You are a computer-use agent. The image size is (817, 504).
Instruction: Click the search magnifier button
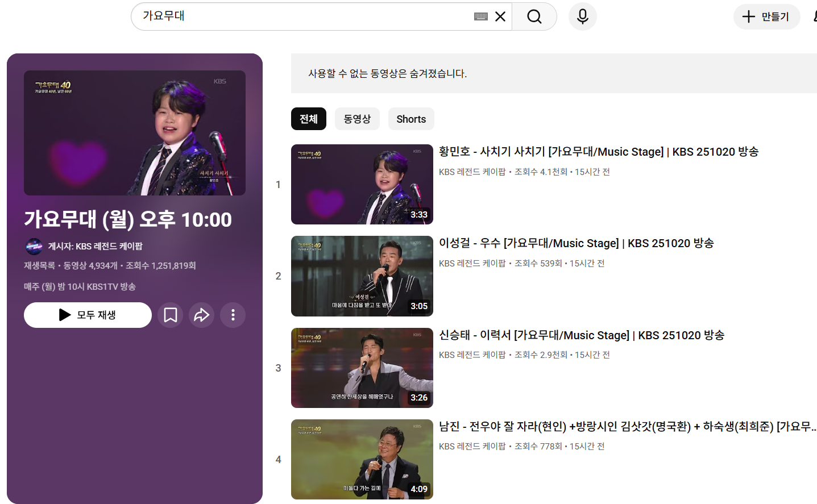pyautogui.click(x=534, y=16)
